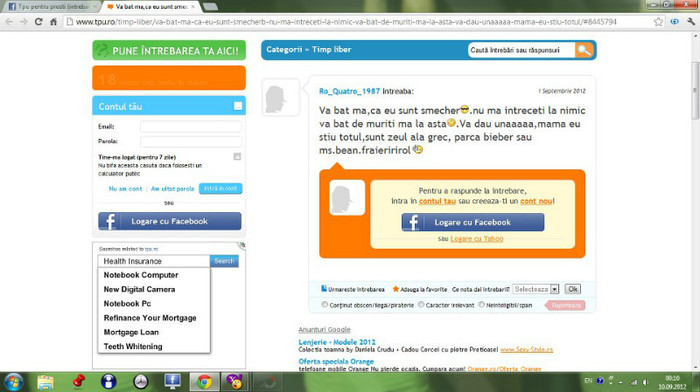Image resolution: width=700 pixels, height=392 pixels.
Task: Choose Teeth Whitening suggestion
Action: (133, 346)
